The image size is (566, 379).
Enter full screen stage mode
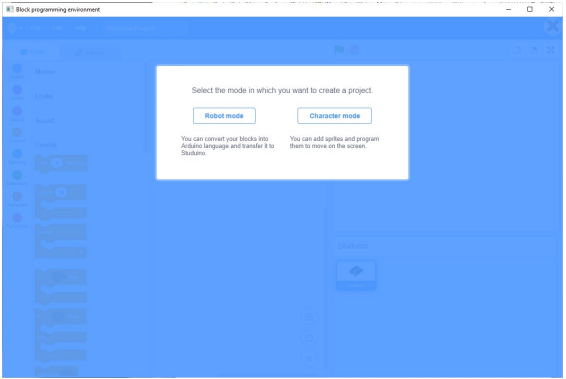[550, 50]
